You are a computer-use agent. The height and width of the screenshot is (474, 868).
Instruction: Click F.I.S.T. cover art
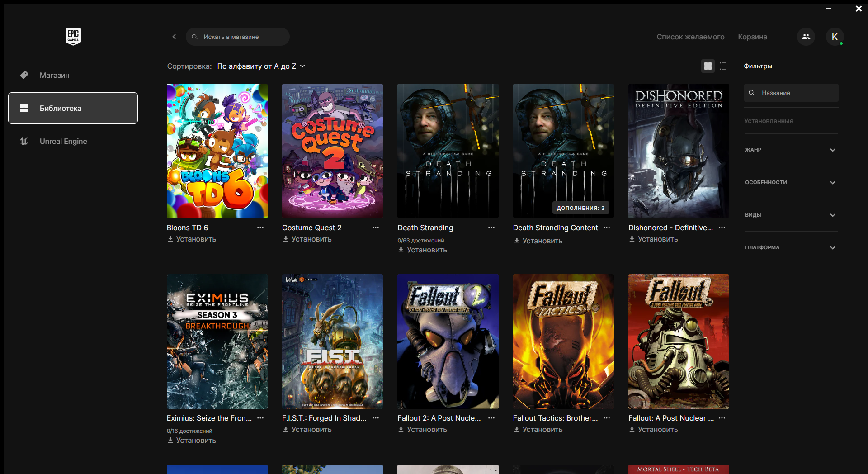[x=332, y=341]
